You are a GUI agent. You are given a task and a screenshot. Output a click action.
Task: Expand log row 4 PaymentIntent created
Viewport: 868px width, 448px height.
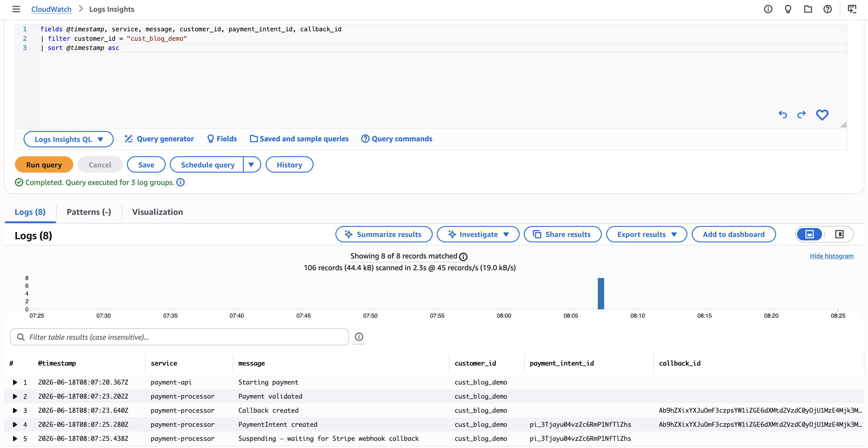coord(15,424)
